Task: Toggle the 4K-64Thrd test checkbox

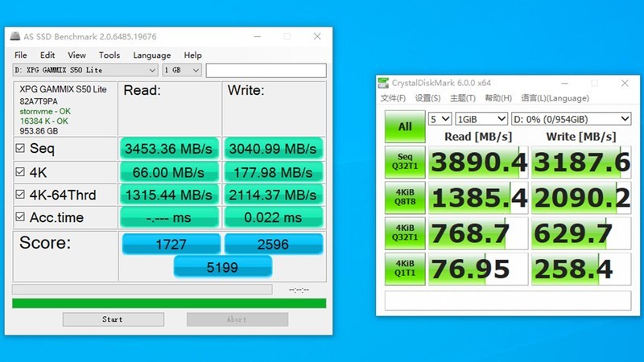Action: click(x=19, y=194)
